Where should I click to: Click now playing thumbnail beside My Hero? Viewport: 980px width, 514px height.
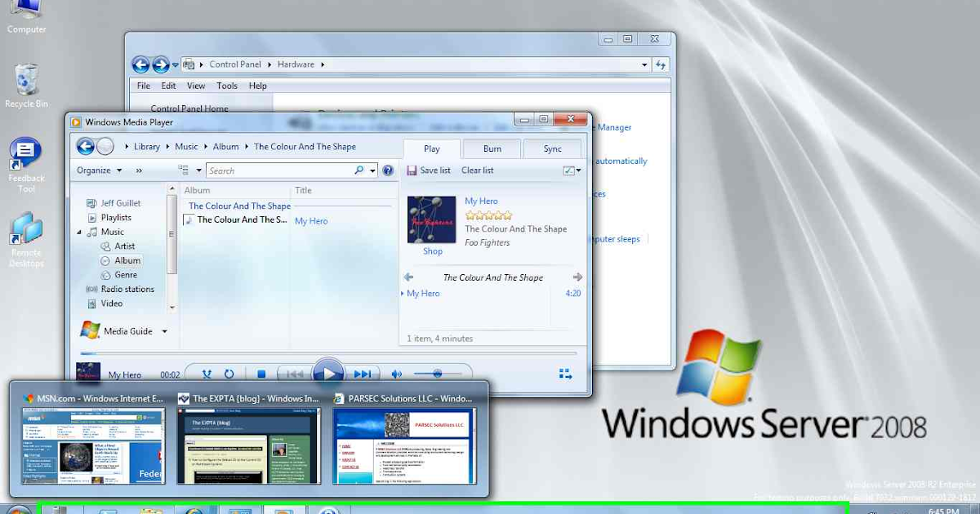click(88, 373)
